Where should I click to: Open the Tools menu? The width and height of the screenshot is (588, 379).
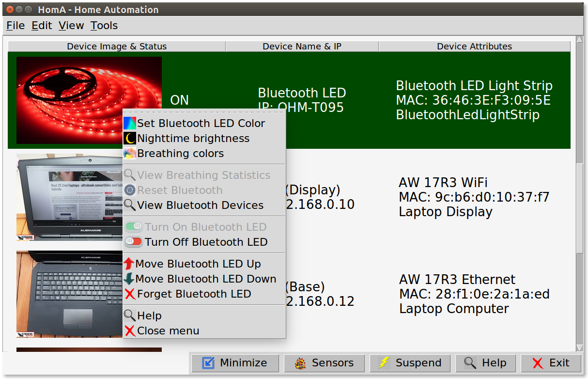[x=104, y=26]
